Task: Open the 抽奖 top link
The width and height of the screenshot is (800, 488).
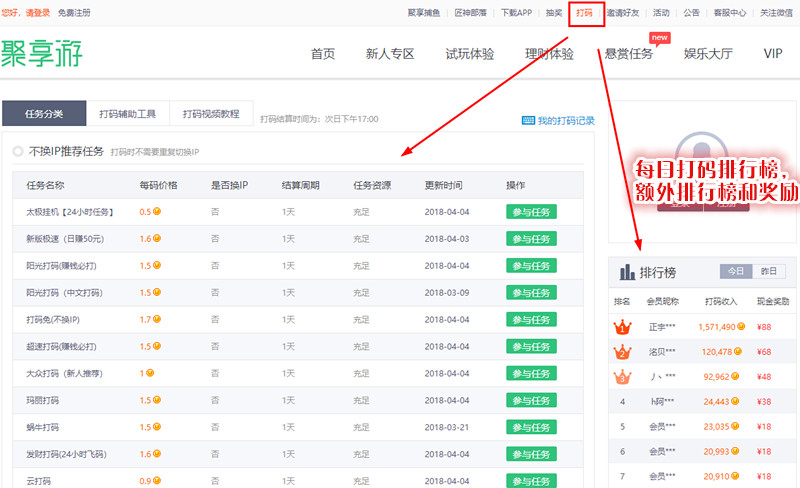Action: pos(554,13)
